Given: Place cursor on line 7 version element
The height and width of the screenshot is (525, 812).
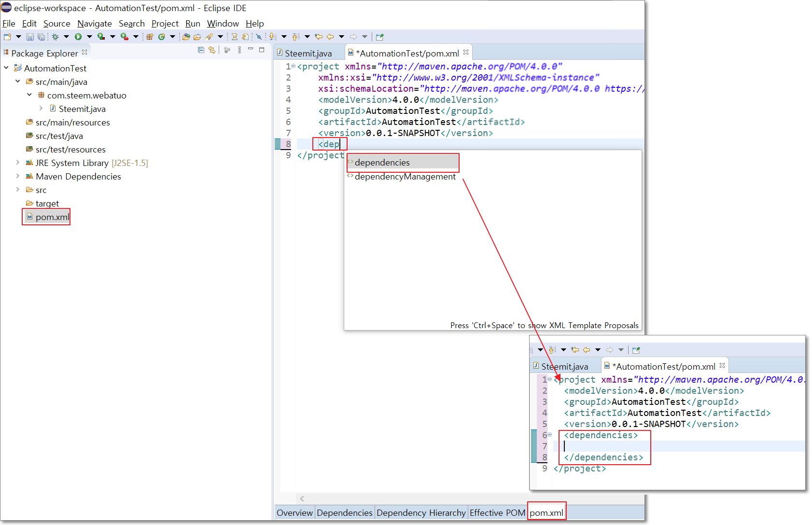Looking at the screenshot, I should (406, 133).
